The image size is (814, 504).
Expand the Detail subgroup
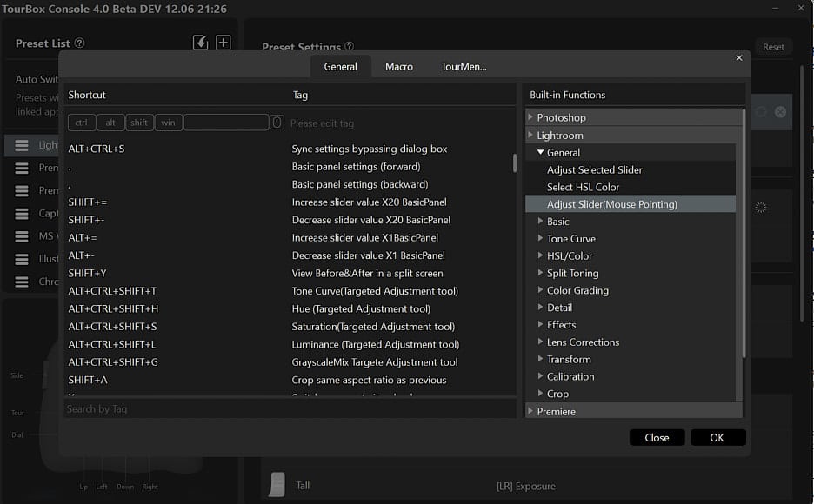pos(540,307)
